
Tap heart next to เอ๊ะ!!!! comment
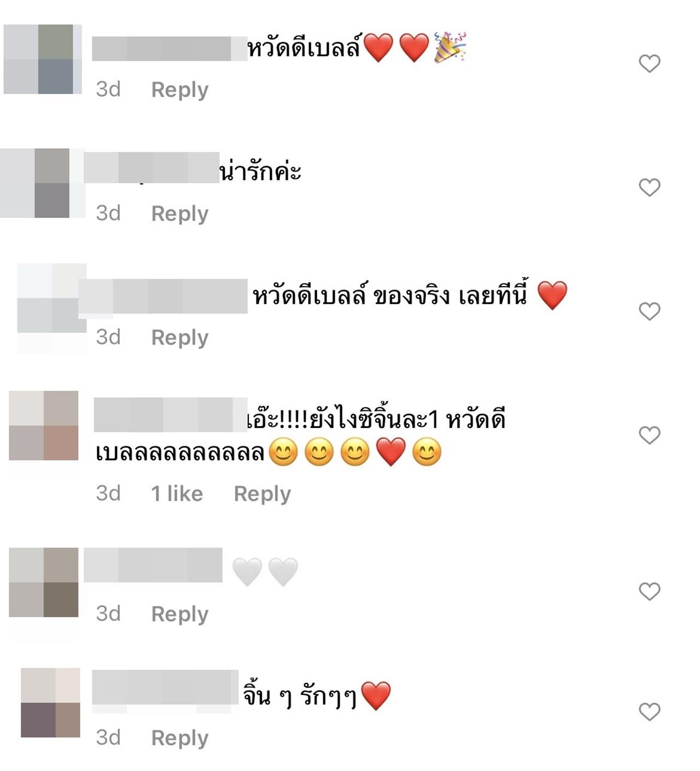pyautogui.click(x=650, y=436)
